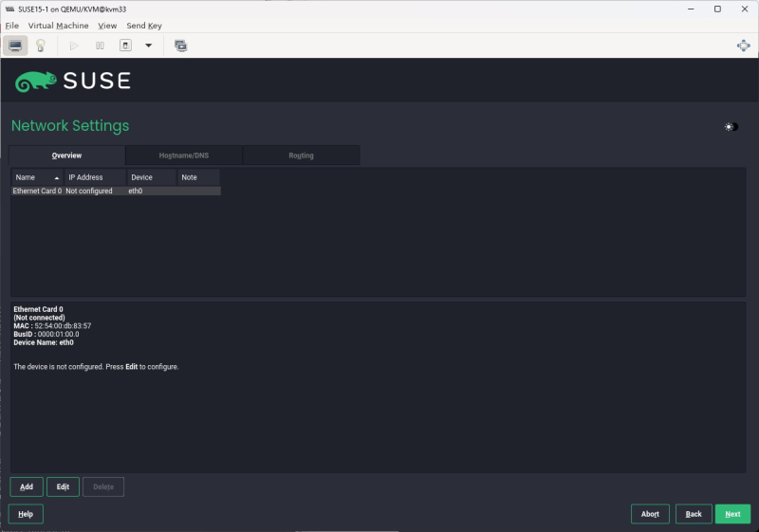Screen dimensions: 759x532
Task: Show the graphical console view
Action: click(15, 46)
